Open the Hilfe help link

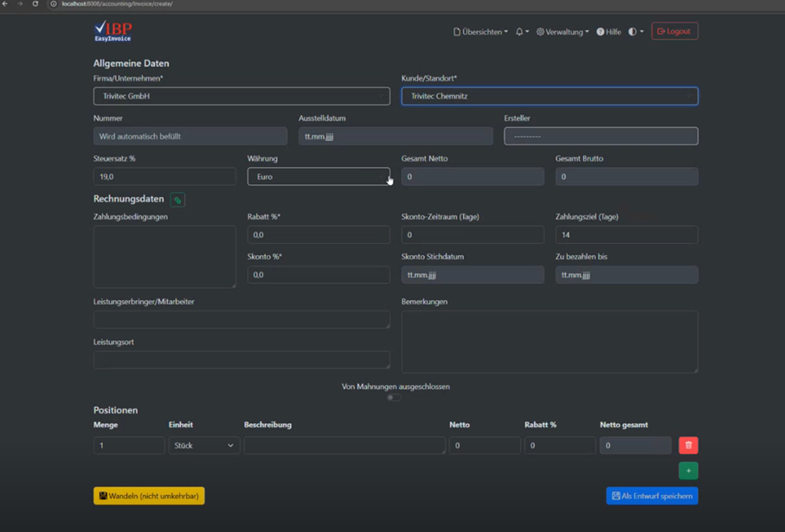point(608,32)
